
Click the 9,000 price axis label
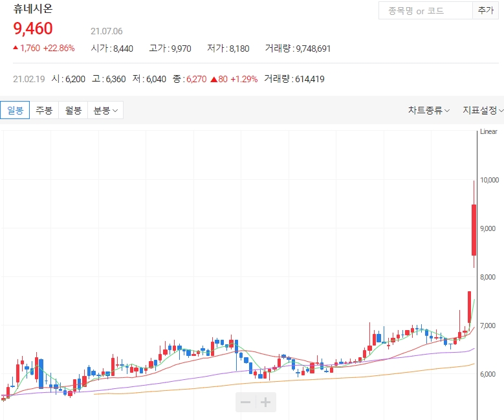[488, 228]
